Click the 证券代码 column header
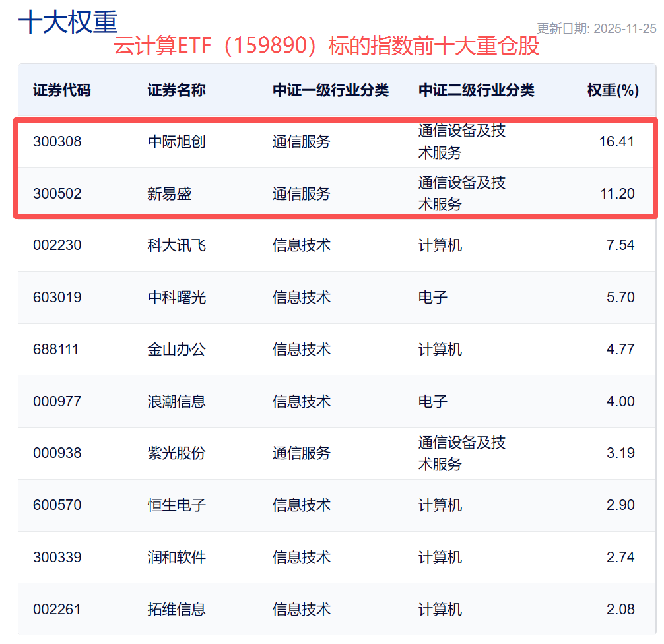The width and height of the screenshot is (664, 644). point(62,90)
